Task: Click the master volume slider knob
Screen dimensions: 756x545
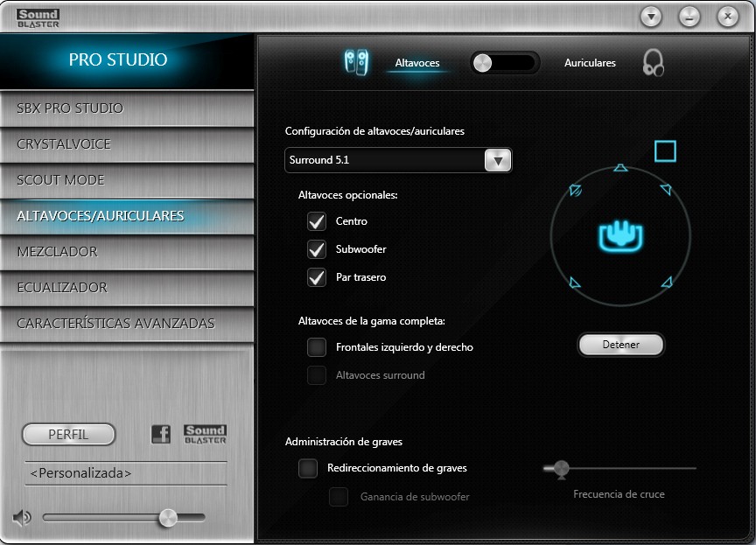Action: click(x=168, y=518)
